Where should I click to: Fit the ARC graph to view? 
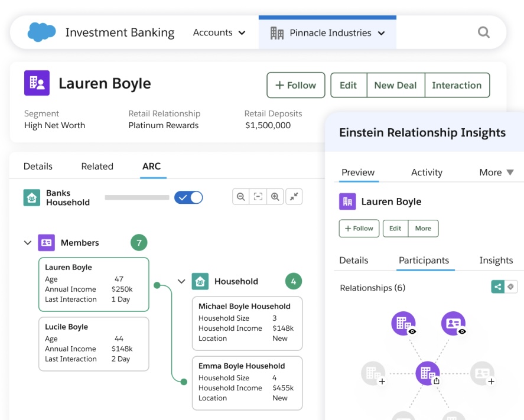[258, 197]
